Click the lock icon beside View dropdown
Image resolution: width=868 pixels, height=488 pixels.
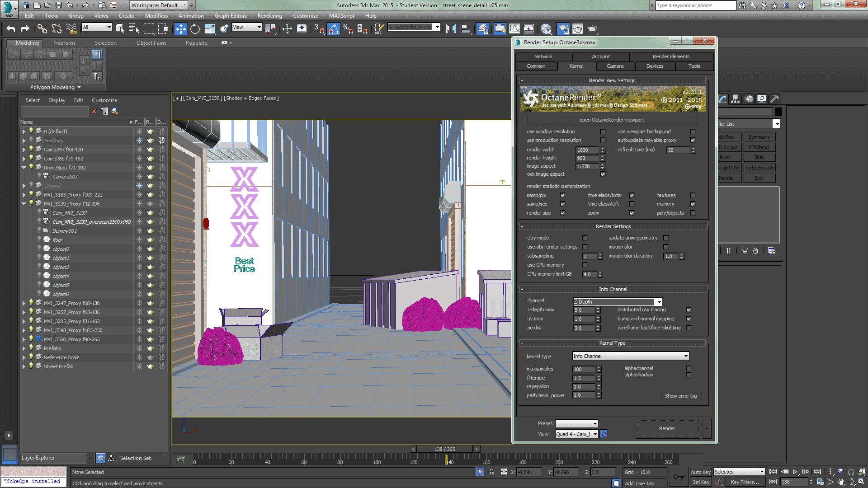tap(604, 434)
